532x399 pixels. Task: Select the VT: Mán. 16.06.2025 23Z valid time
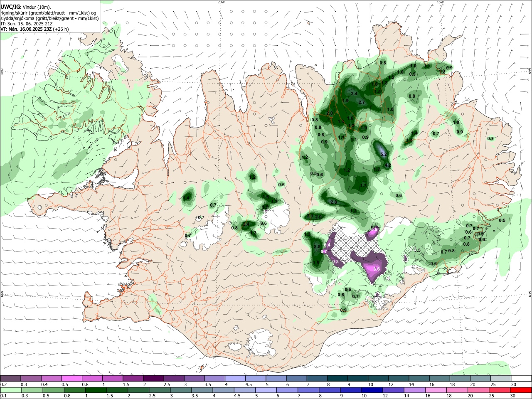pos(26,29)
